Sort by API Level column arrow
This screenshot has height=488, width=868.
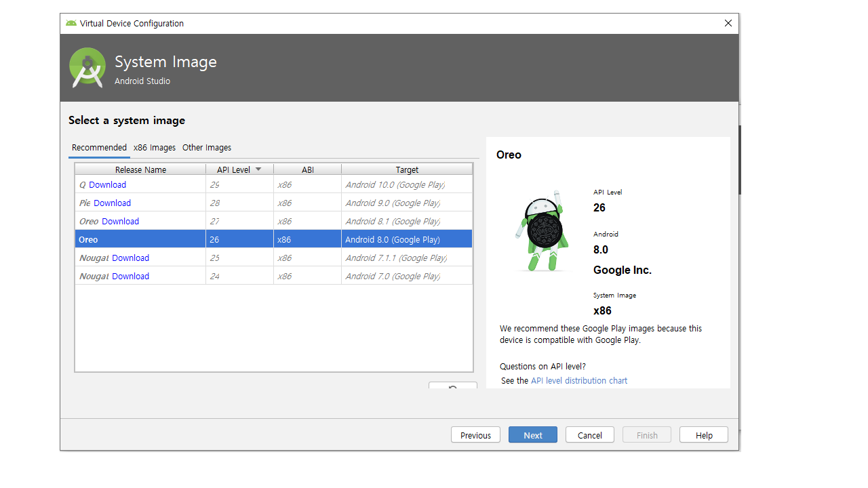click(x=258, y=169)
